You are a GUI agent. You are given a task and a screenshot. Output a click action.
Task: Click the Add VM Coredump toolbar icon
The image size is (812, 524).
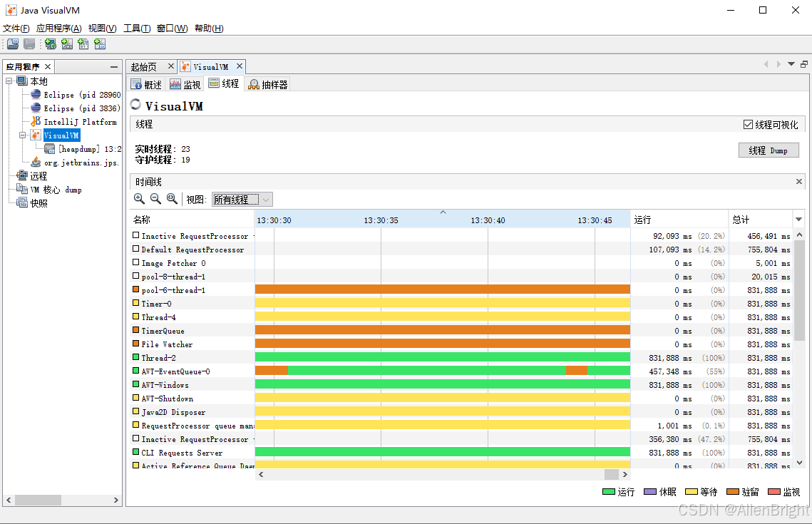pos(83,44)
